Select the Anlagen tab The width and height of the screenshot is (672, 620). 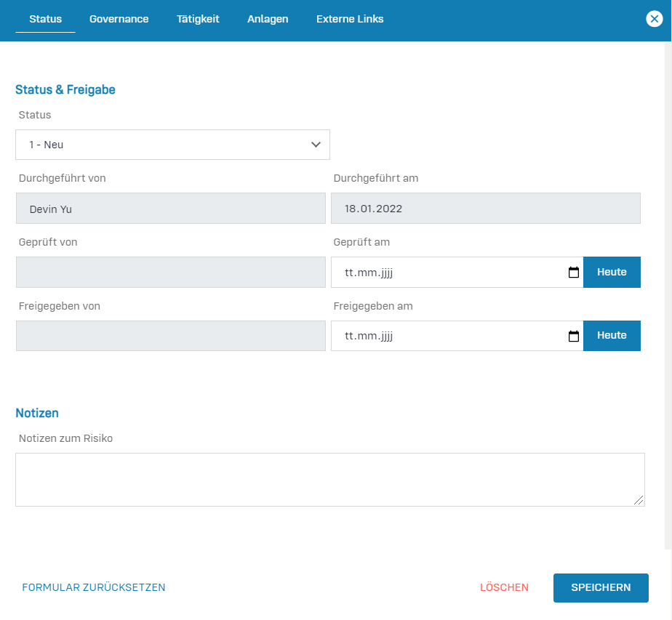[268, 20]
